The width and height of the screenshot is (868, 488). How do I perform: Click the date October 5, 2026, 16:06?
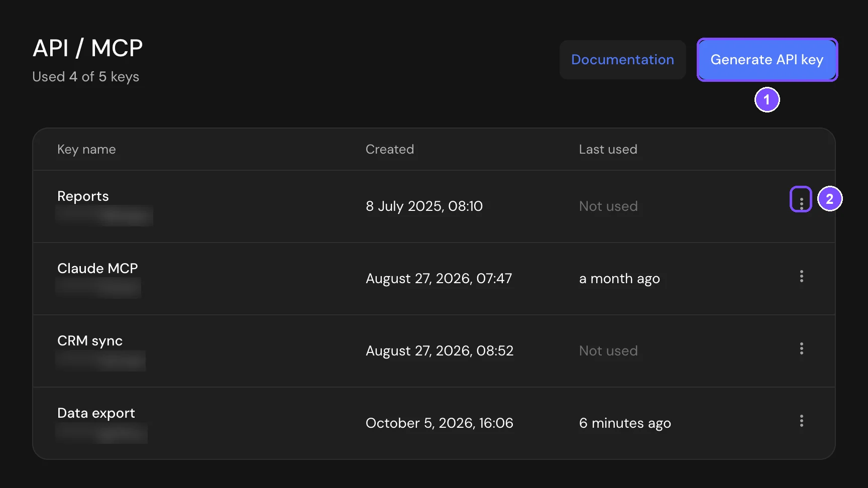click(x=440, y=423)
